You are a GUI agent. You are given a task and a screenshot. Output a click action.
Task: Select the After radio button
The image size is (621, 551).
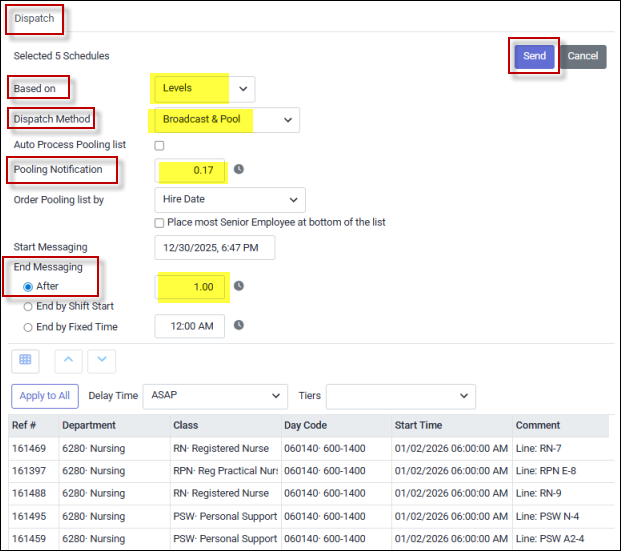pyautogui.click(x=27, y=287)
